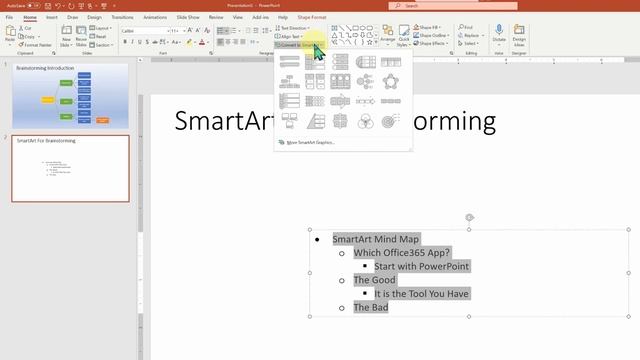Open Align Text dropdown
This screenshot has height=360, width=640.
tap(289, 36)
